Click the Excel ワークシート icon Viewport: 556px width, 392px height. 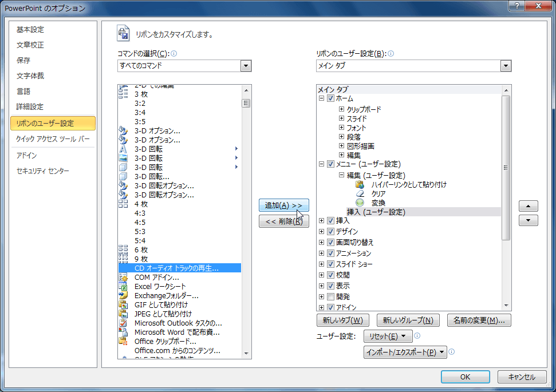point(123,287)
